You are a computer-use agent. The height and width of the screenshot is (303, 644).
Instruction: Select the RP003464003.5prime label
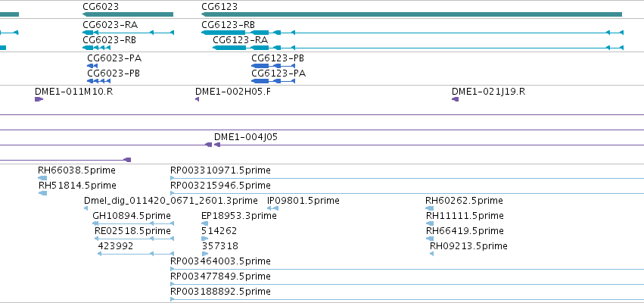click(x=220, y=261)
